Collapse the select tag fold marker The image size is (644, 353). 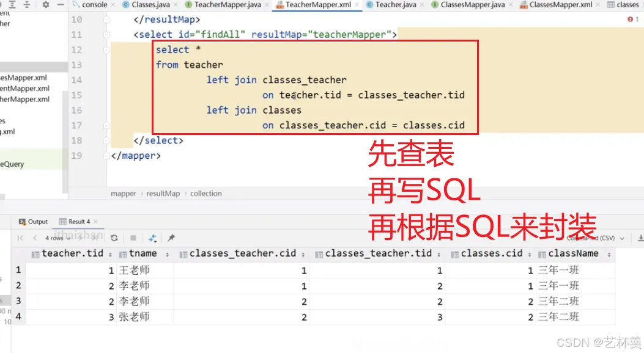(x=107, y=34)
